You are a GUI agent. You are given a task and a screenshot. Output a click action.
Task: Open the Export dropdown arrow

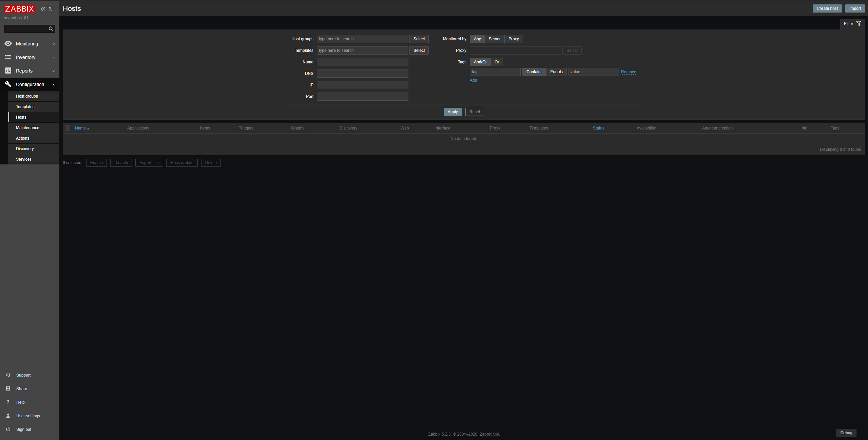159,163
